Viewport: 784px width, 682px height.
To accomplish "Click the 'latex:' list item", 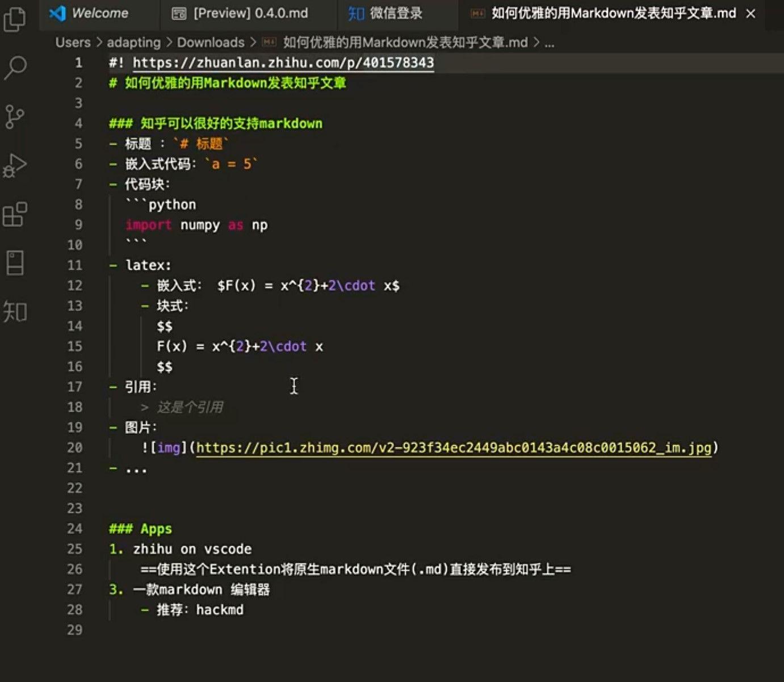I will pyautogui.click(x=148, y=265).
